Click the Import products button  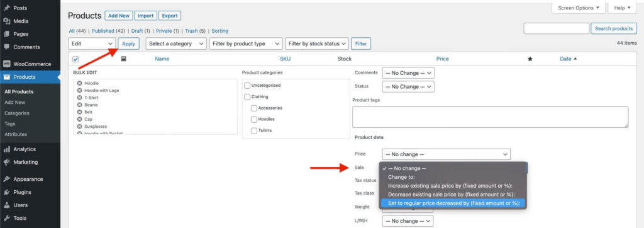145,16
